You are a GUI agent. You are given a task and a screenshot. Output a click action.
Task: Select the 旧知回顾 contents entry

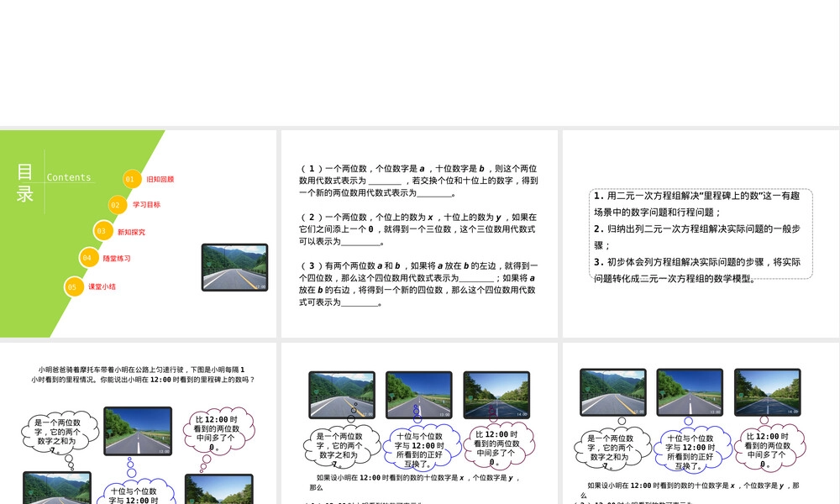click(160, 180)
